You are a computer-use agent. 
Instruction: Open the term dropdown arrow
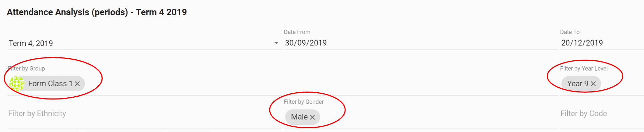[x=276, y=43]
